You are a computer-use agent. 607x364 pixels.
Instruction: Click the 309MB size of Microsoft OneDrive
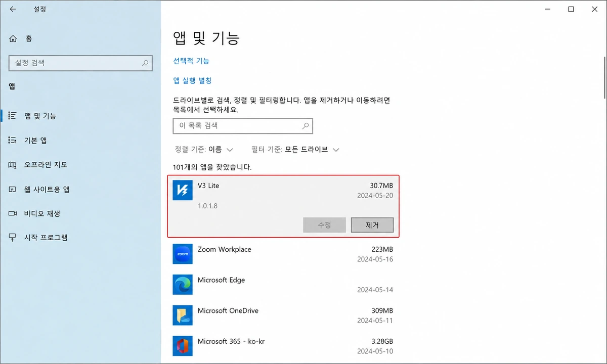coord(382,310)
